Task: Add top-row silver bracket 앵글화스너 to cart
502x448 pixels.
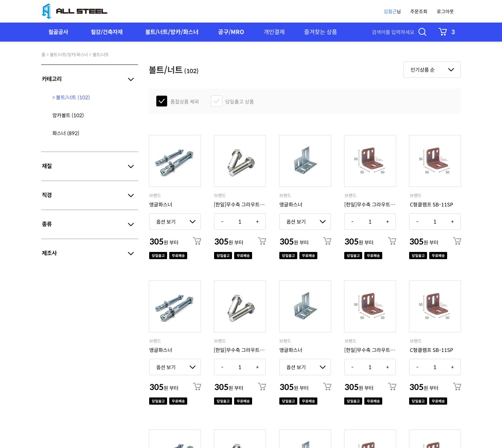Action: [327, 241]
